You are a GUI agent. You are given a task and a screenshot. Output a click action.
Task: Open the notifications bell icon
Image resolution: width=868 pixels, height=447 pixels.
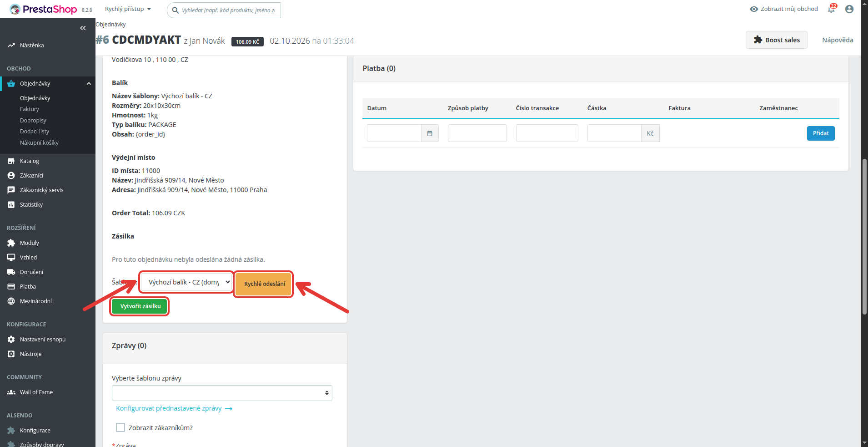tap(831, 9)
